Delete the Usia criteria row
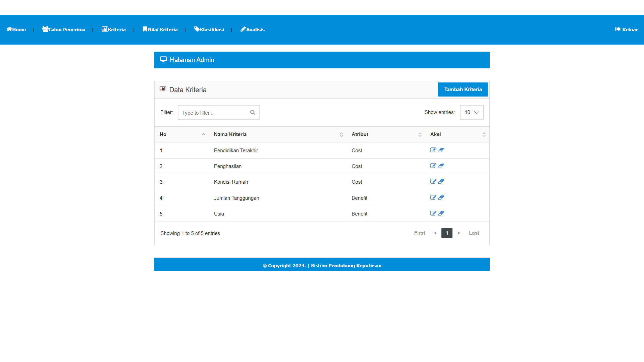Viewport: 644px width, 362px height. coord(441,214)
